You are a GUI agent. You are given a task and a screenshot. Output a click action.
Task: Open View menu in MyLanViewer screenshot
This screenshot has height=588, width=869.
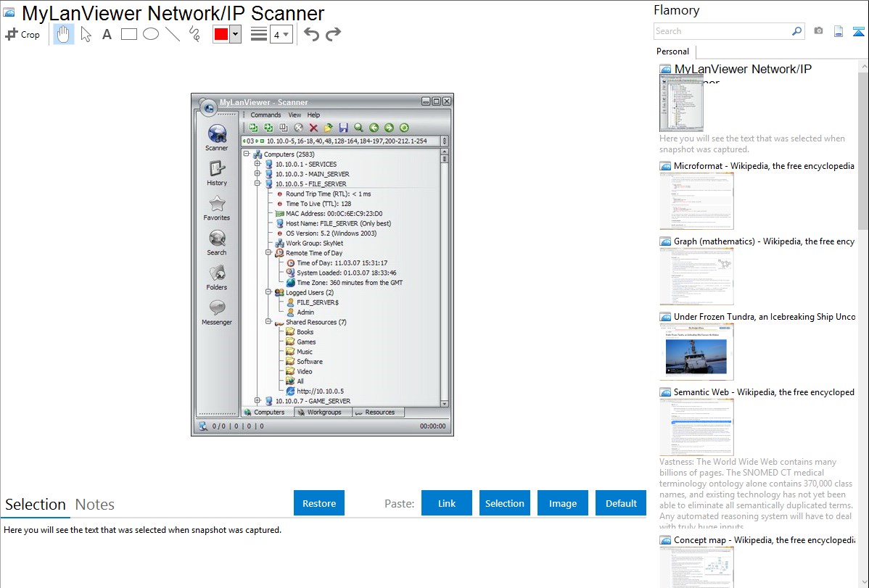tap(295, 115)
